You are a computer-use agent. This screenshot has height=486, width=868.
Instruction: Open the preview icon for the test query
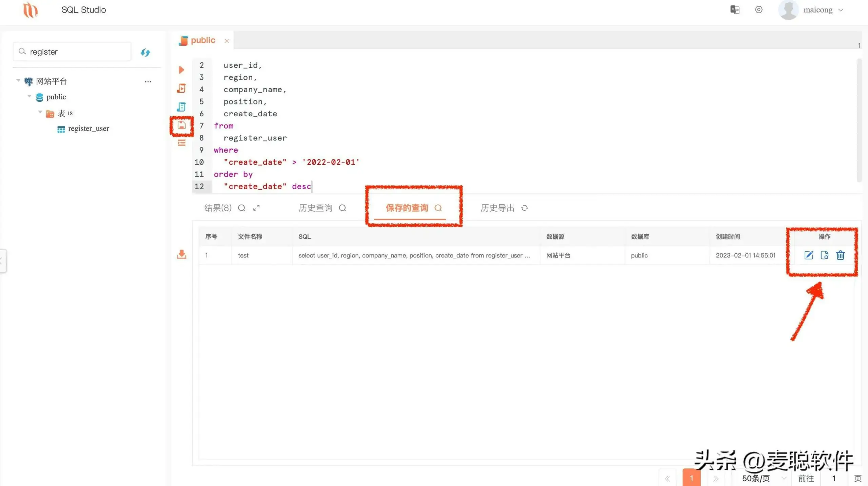(x=824, y=255)
